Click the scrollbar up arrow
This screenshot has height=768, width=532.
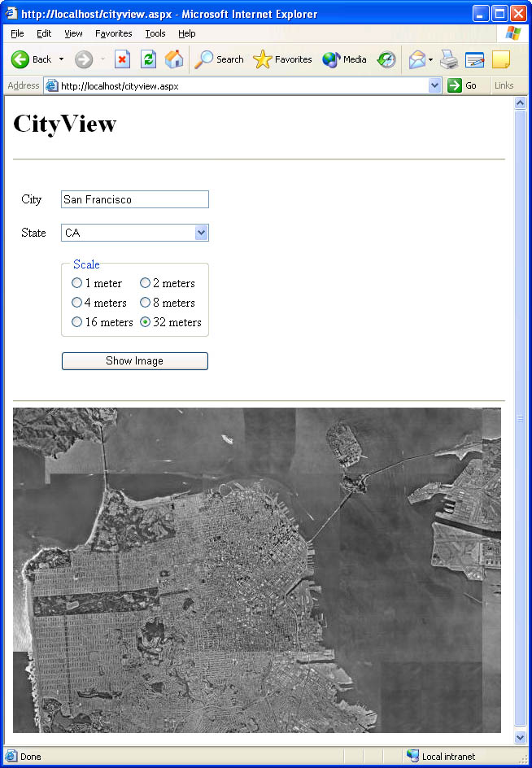tap(520, 103)
